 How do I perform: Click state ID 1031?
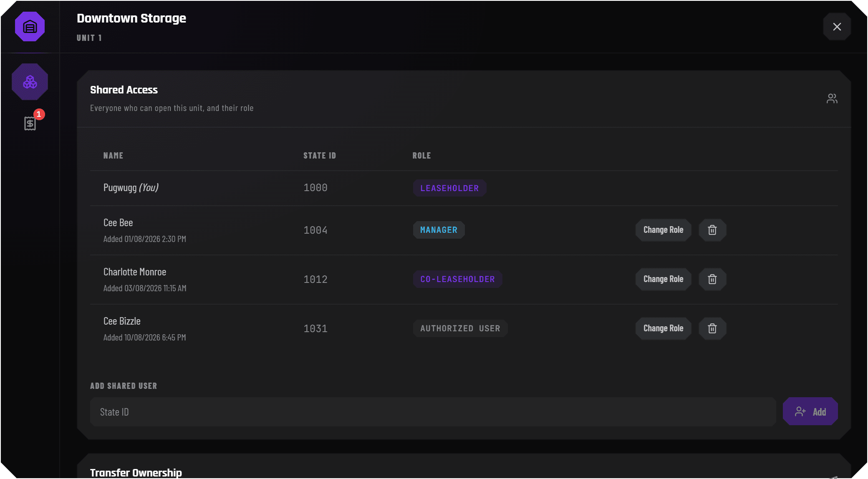315,329
